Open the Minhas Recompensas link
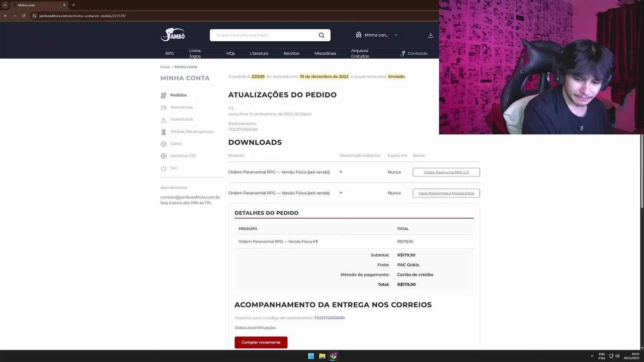The width and height of the screenshot is (644, 362). [x=192, y=132]
